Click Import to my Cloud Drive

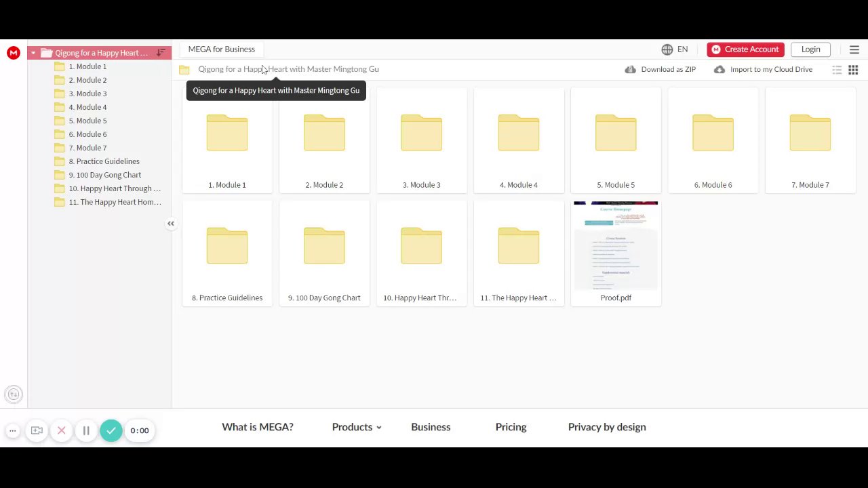click(x=763, y=69)
